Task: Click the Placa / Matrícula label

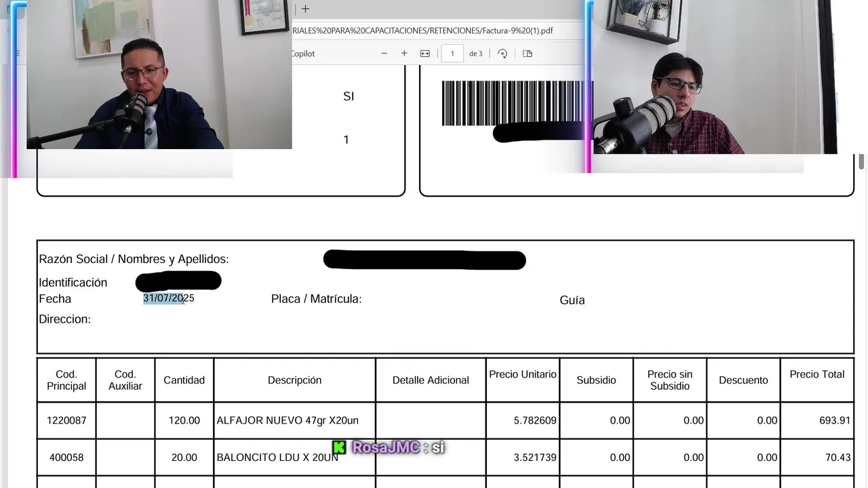Action: [316, 299]
